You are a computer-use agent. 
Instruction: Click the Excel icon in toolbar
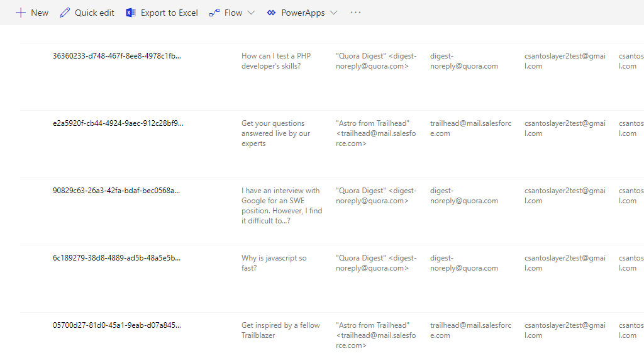click(131, 13)
